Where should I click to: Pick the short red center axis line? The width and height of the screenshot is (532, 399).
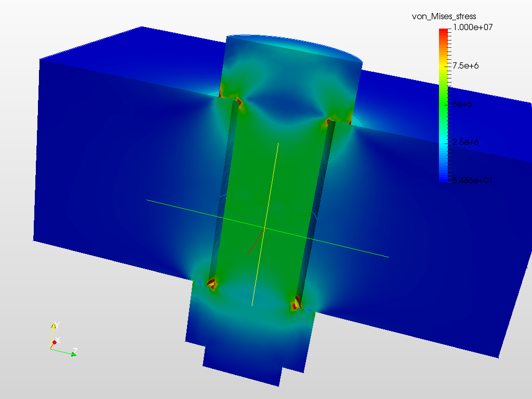[256, 241]
